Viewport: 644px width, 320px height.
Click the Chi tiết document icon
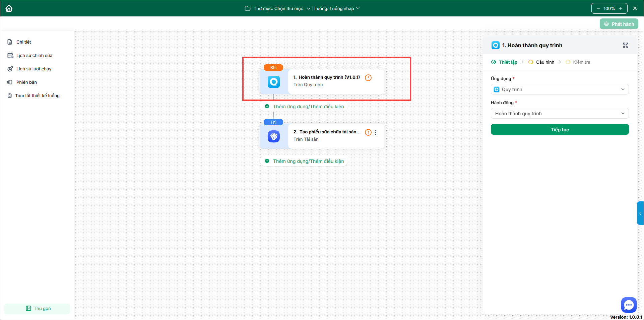(10, 42)
